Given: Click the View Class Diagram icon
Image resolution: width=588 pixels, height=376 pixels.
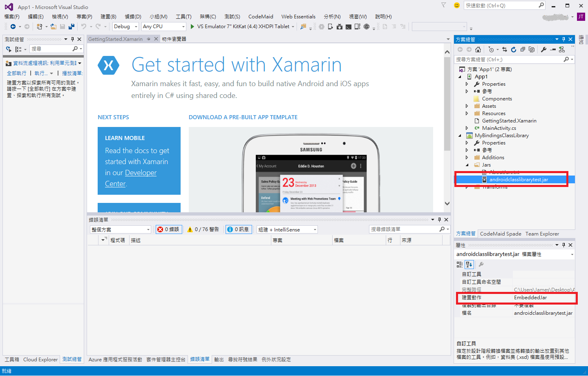Looking at the screenshot, I should 562,49.
